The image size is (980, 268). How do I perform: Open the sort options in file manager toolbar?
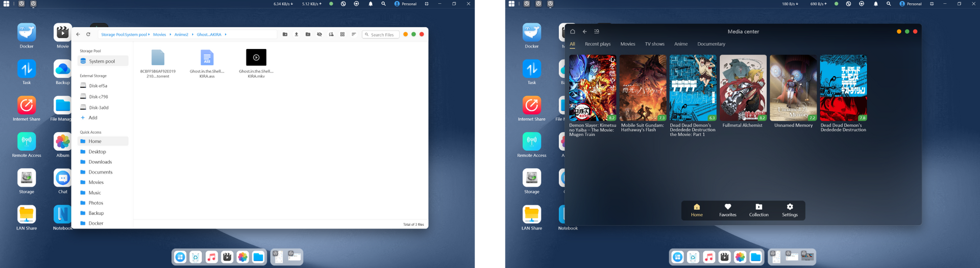tap(354, 34)
